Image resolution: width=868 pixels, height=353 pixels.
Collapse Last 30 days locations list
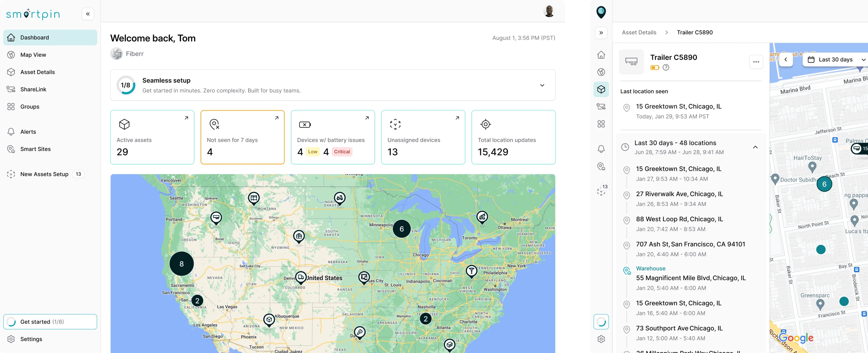(755, 147)
